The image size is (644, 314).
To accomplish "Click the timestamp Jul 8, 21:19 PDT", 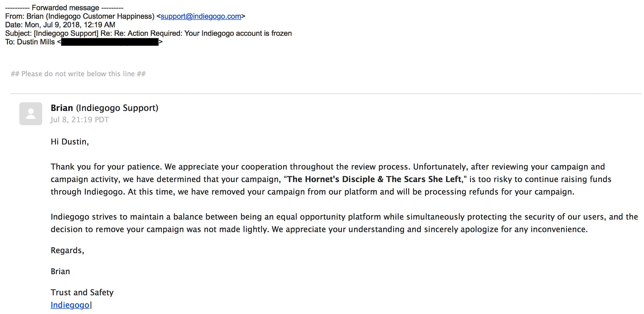I will tap(80, 120).
